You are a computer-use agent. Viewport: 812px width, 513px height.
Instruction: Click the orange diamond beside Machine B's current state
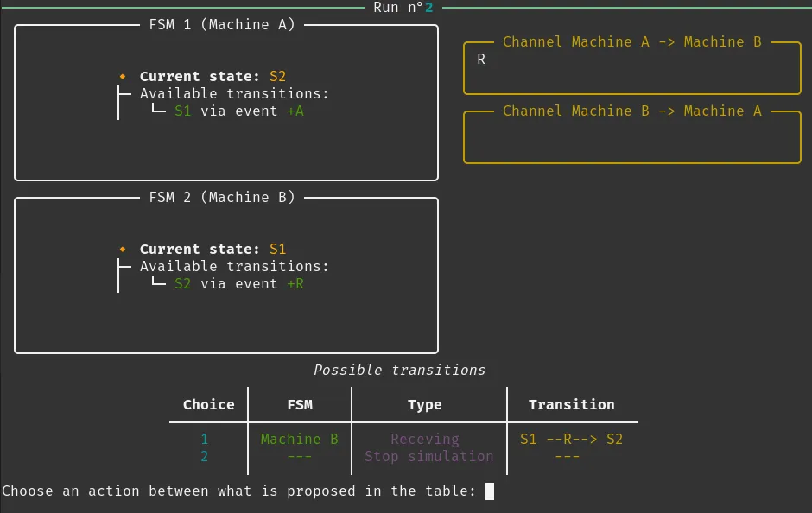click(123, 250)
